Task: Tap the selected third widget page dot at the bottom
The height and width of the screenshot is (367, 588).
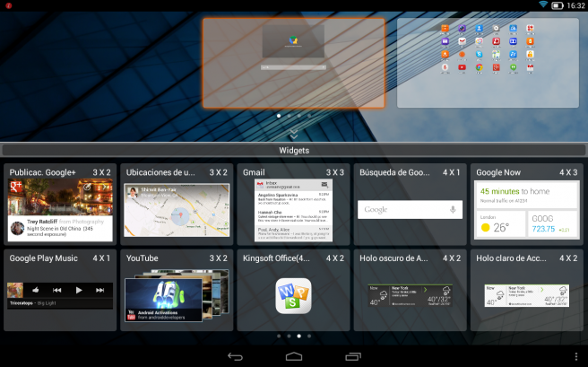Action: click(298, 336)
